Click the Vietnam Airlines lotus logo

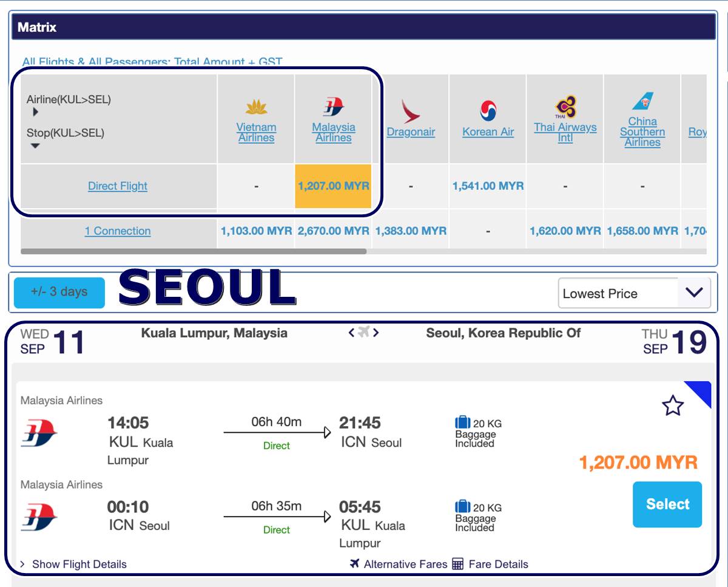click(x=256, y=108)
